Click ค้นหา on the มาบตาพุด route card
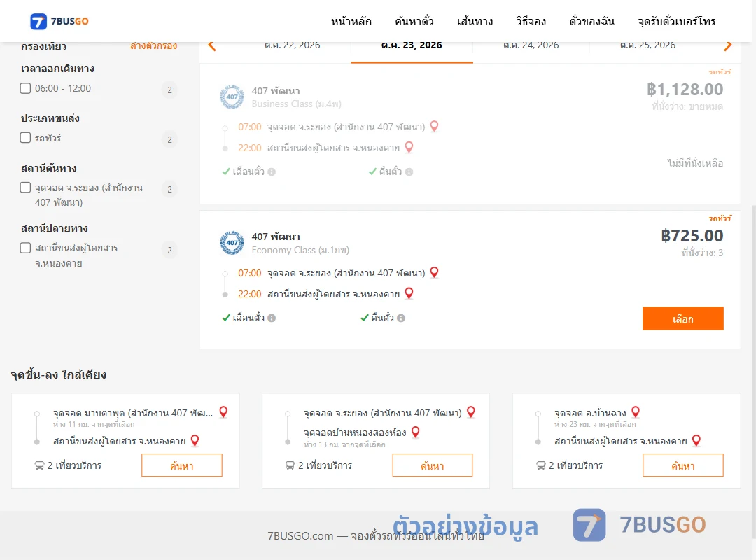This screenshot has width=756, height=560. click(182, 465)
